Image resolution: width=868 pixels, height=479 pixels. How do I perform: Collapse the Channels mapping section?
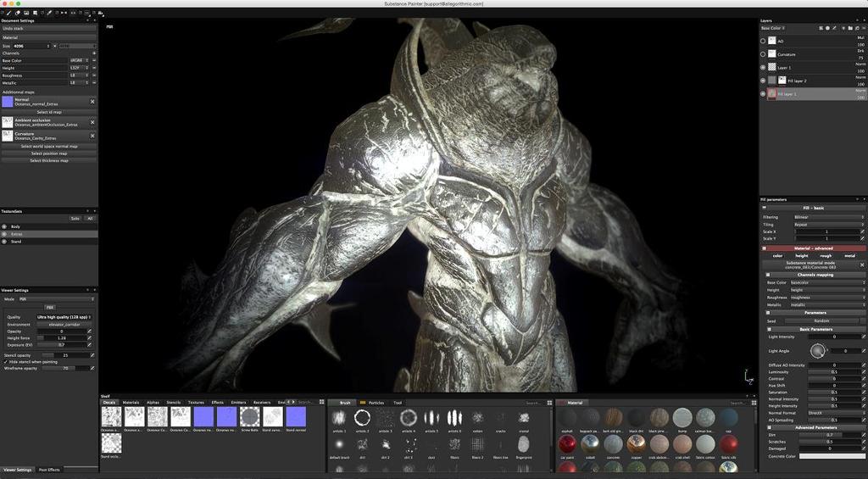point(768,275)
